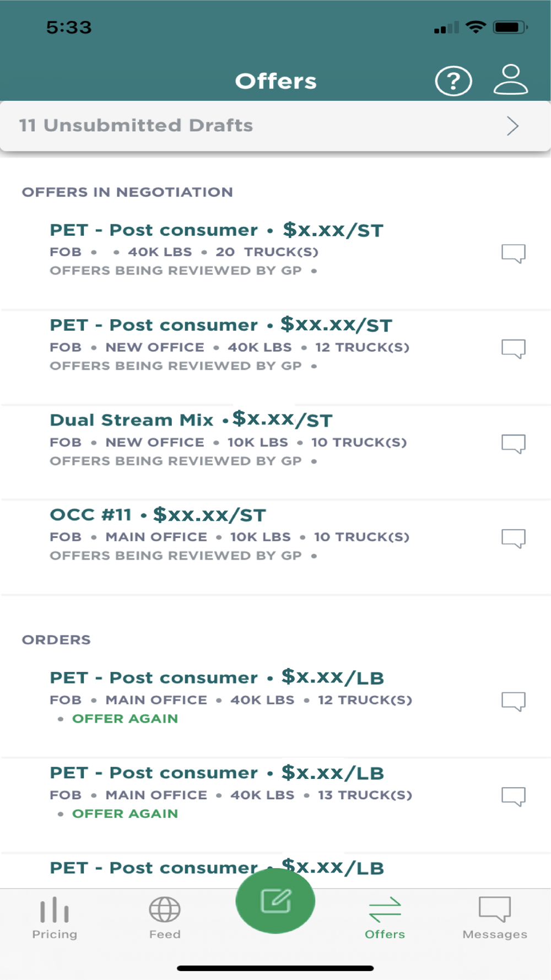Open the user profile icon
The width and height of the screenshot is (551, 980).
pyautogui.click(x=510, y=80)
